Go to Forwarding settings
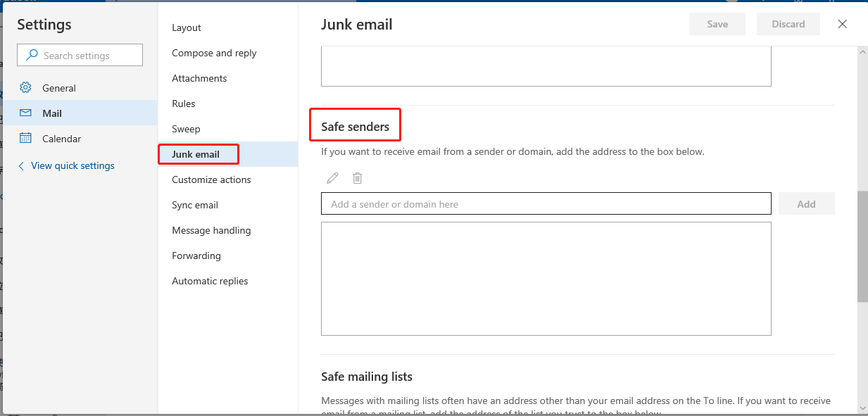Screen dimensions: 868x416 tap(196, 256)
